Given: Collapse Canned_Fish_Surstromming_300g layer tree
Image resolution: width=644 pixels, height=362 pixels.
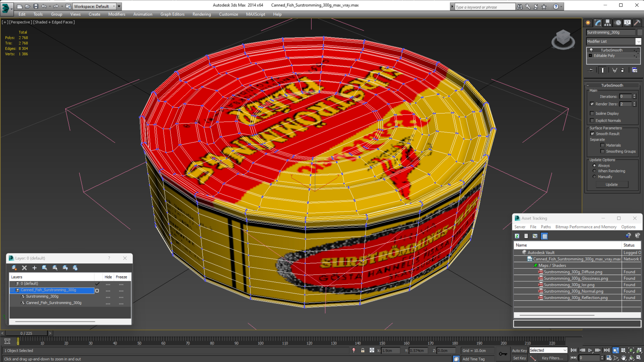Looking at the screenshot, I should (x=12, y=290).
